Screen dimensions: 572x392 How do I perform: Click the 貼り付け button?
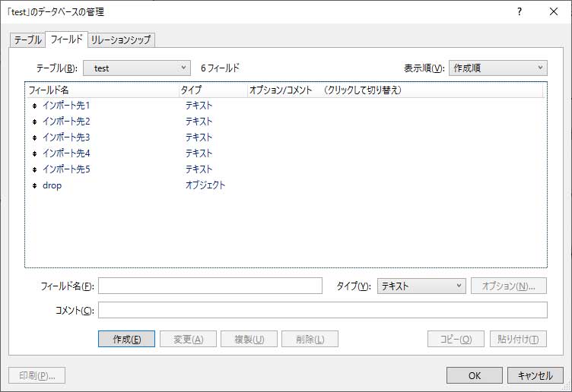pos(518,339)
